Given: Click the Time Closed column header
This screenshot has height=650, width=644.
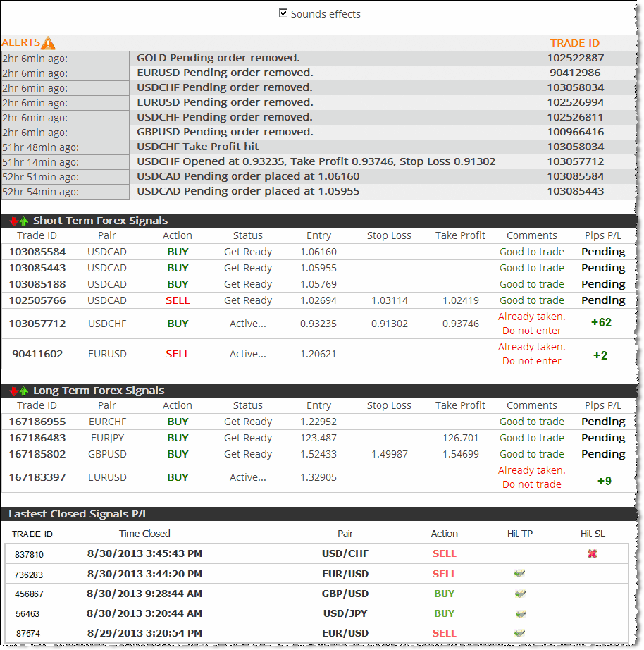Looking at the screenshot, I should [x=144, y=534].
